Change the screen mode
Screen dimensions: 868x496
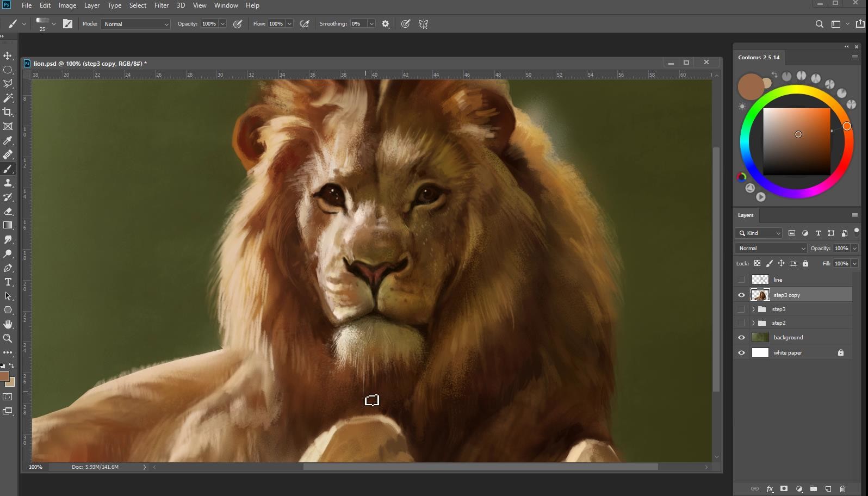click(8, 411)
